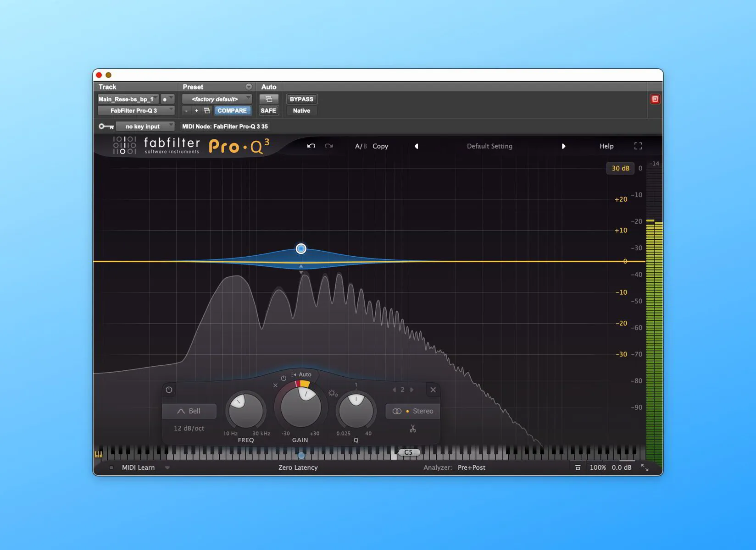Open Help
This screenshot has height=550, width=756.
pos(606,146)
